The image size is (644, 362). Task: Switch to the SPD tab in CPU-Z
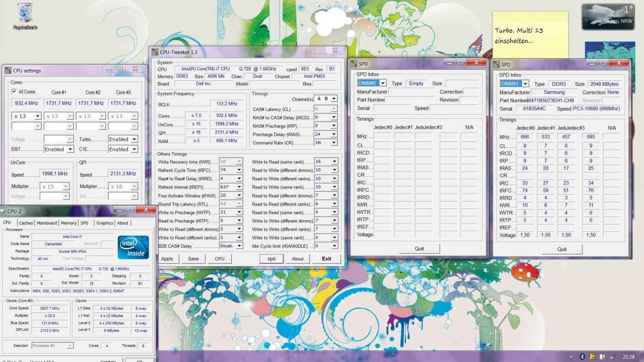[84, 223]
